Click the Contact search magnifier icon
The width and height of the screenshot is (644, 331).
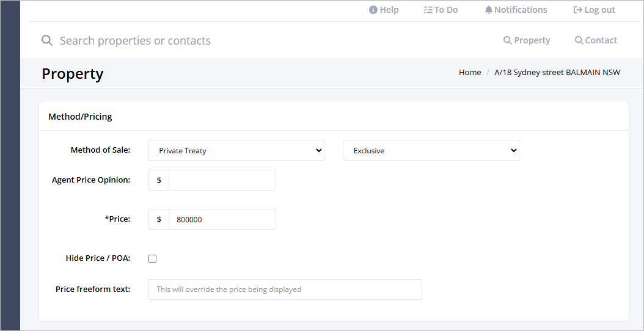(579, 40)
